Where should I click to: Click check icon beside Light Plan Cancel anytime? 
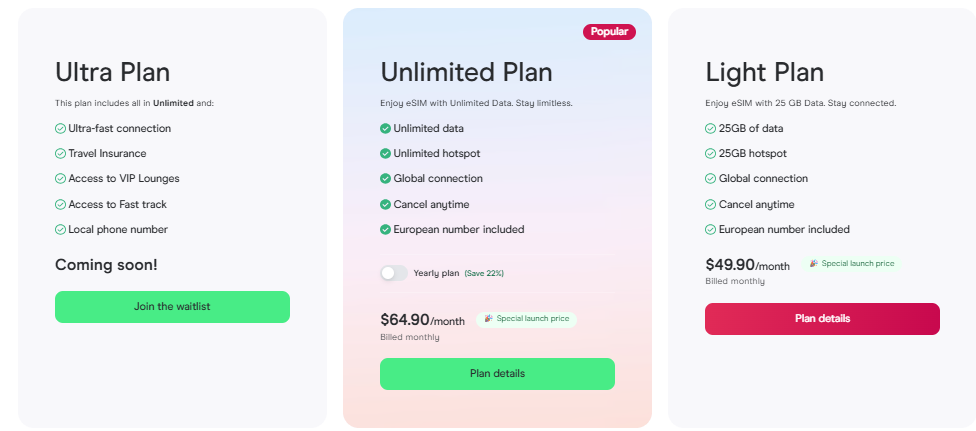pyautogui.click(x=710, y=204)
